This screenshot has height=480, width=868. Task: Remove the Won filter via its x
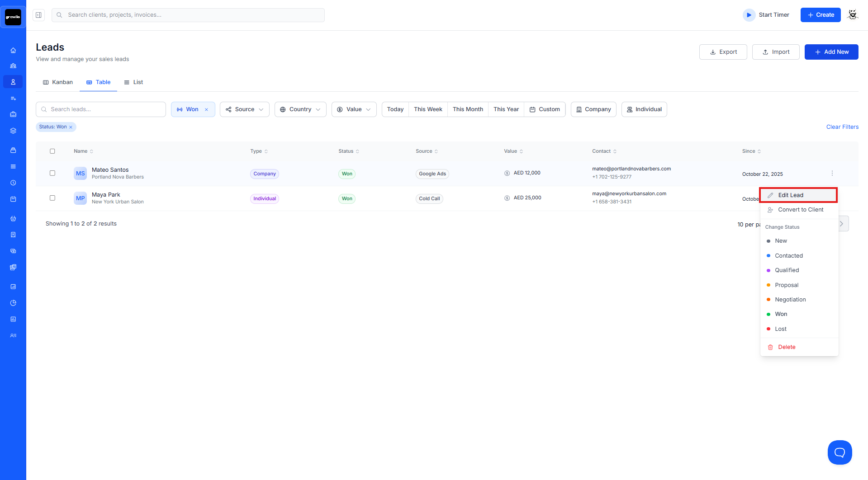[207, 109]
